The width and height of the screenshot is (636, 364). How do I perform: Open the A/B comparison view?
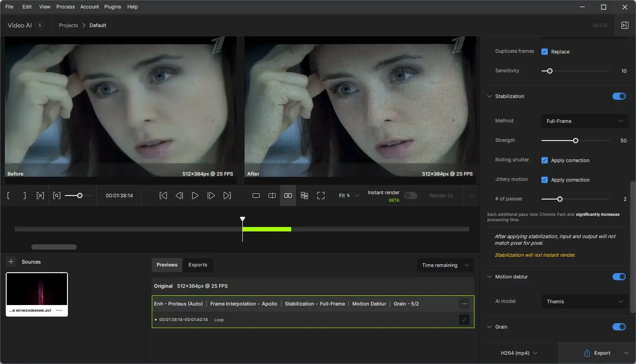click(x=304, y=195)
